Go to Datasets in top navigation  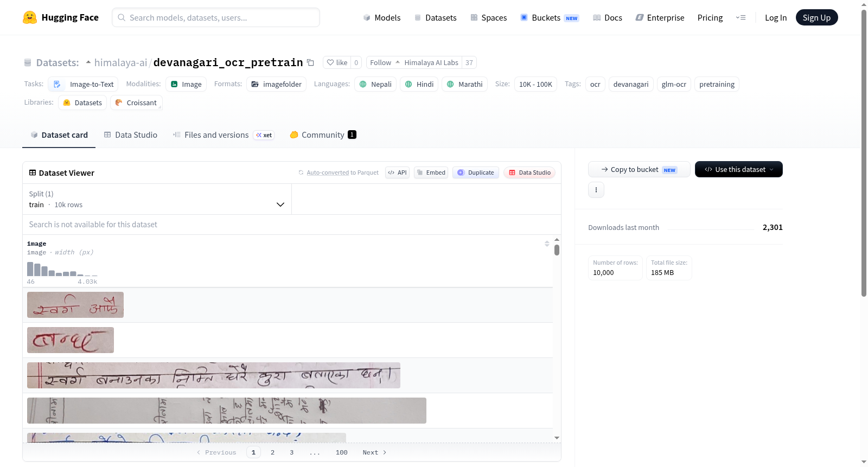pos(435,17)
